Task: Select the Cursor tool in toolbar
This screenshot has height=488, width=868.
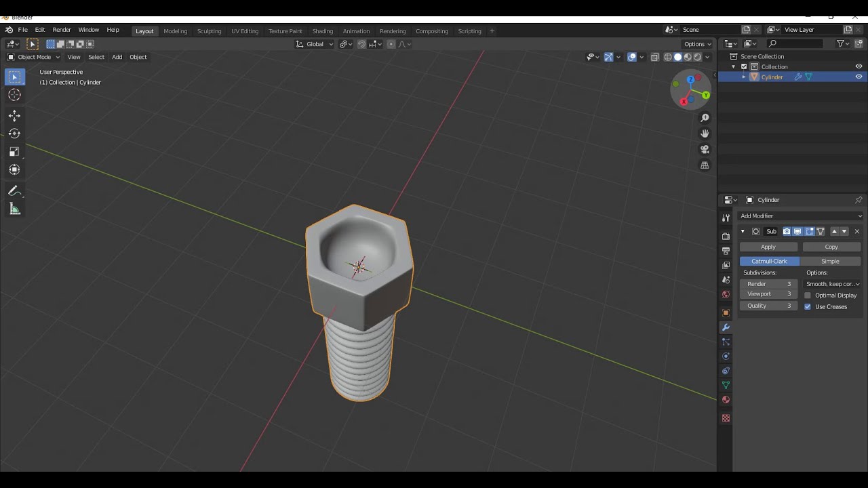Action: (x=14, y=95)
